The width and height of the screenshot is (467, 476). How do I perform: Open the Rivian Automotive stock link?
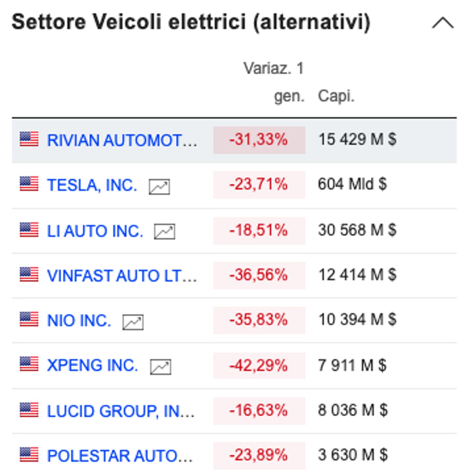121,140
